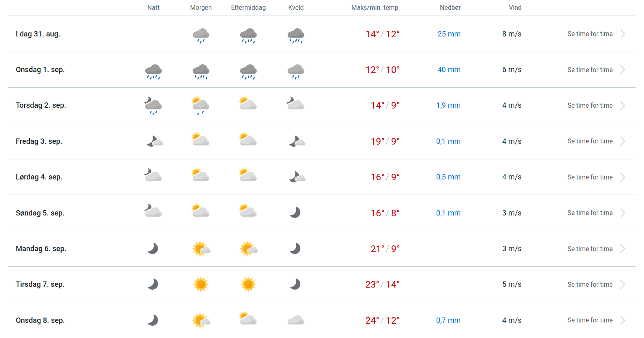
Task: Click Søndag evening clear moon icon
Action: click(x=295, y=212)
